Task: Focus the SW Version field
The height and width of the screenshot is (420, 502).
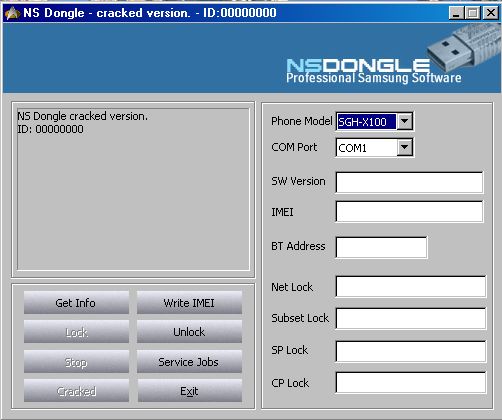Action: (x=409, y=182)
